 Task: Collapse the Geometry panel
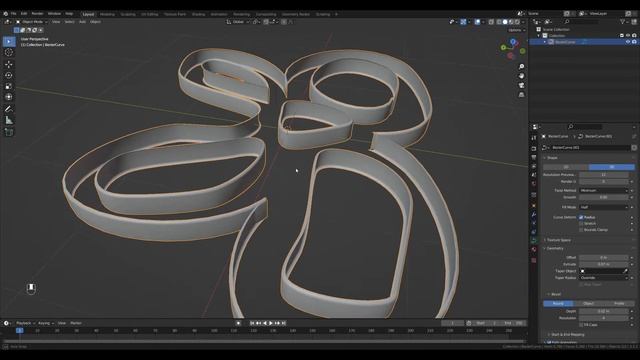(x=554, y=248)
